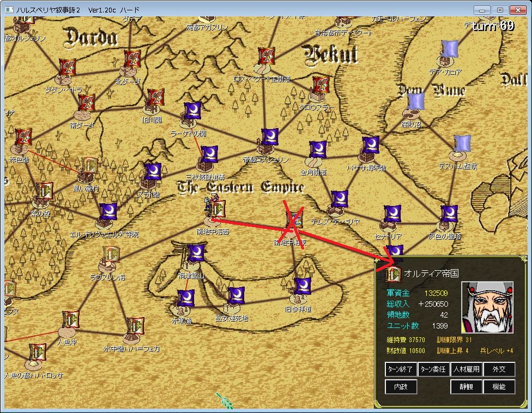Viewport: 532px width, 413px height.
Task: Click the 廃都アガスリン location label
Action: pyautogui.click(x=207, y=27)
